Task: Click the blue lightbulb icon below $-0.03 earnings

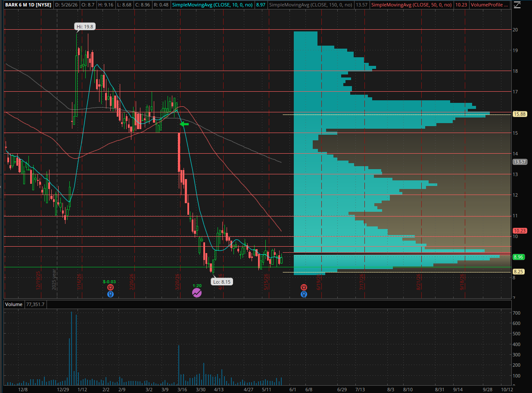Action: pyautogui.click(x=110, y=294)
